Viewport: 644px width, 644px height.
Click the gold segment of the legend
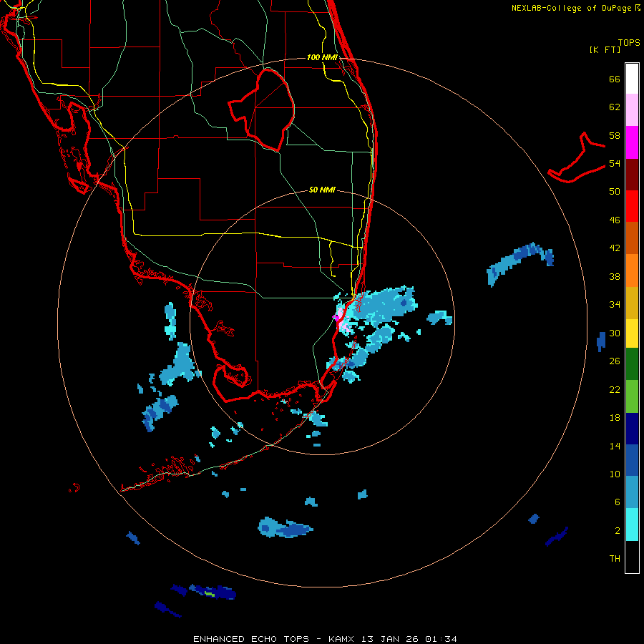632,302
